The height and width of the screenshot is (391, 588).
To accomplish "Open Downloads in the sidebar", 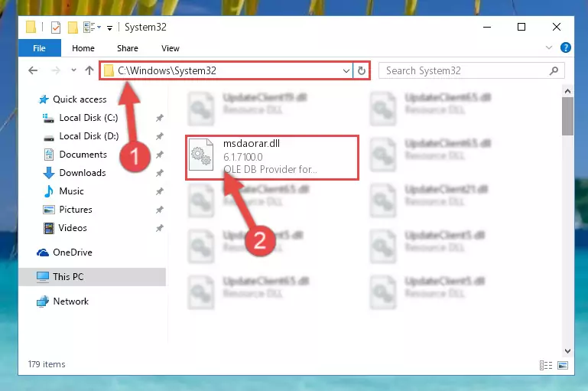I will click(75, 173).
